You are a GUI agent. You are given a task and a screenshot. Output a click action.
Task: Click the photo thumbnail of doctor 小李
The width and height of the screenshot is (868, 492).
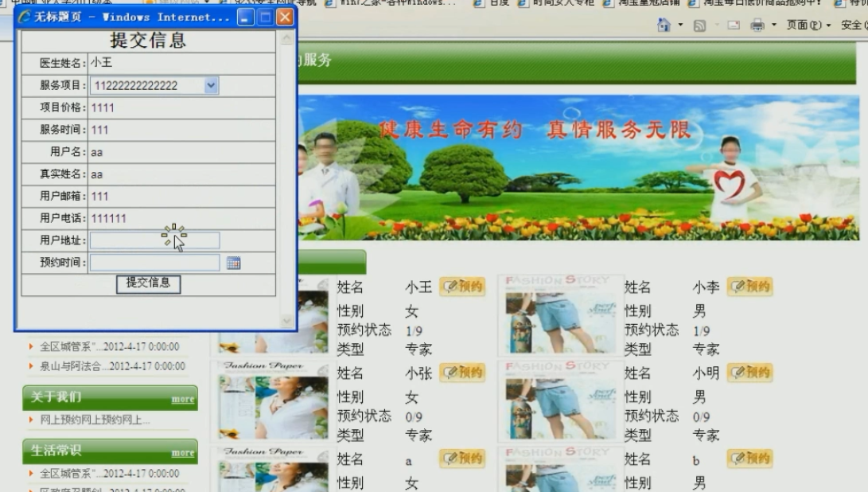pyautogui.click(x=561, y=314)
